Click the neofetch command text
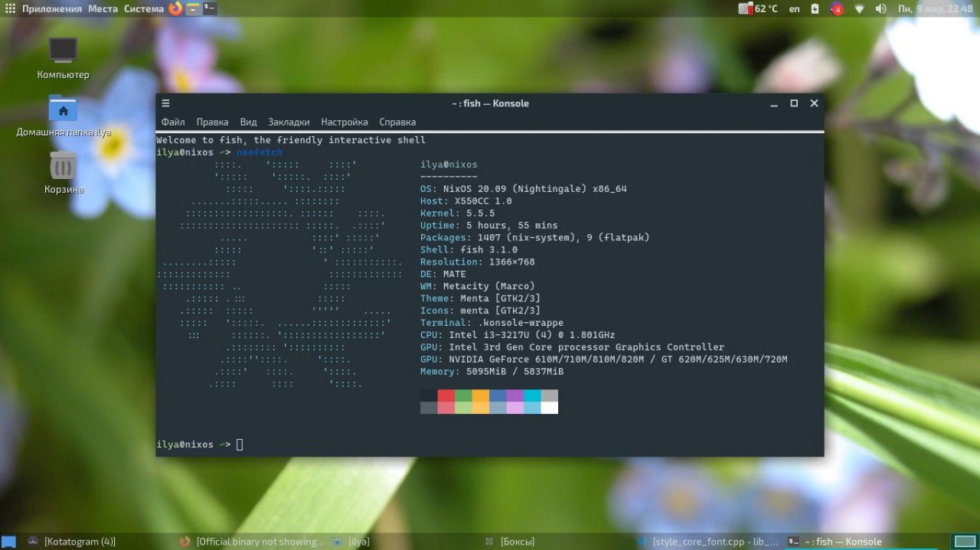Image resolution: width=980 pixels, height=550 pixels. [260, 152]
